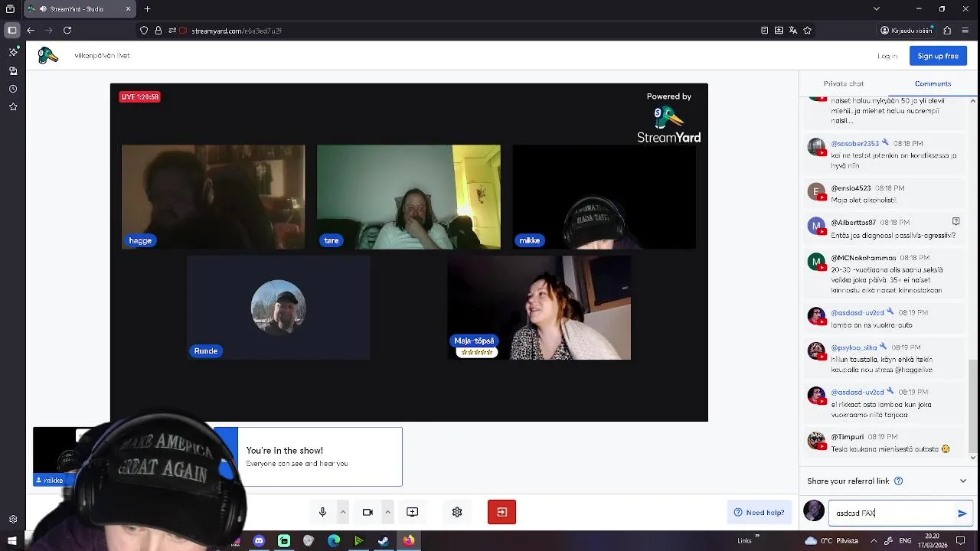Click the site security padlock icon
The image size is (980, 551).
(158, 31)
